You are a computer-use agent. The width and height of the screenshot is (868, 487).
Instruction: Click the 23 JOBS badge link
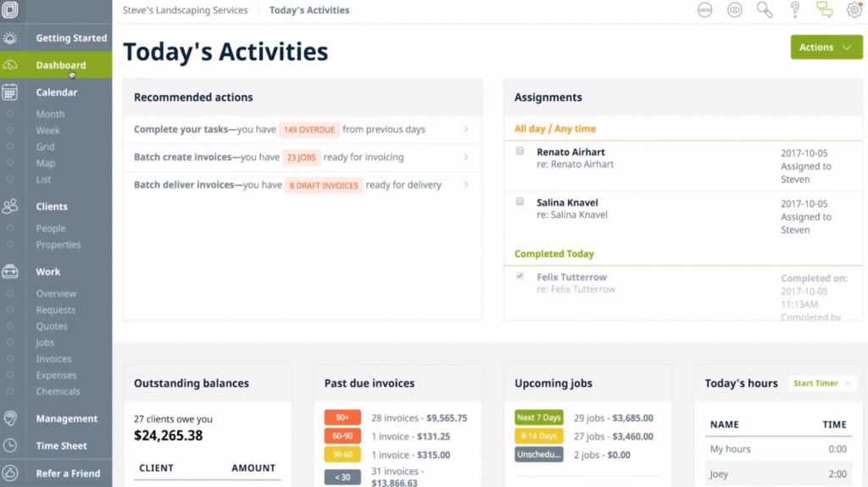303,157
